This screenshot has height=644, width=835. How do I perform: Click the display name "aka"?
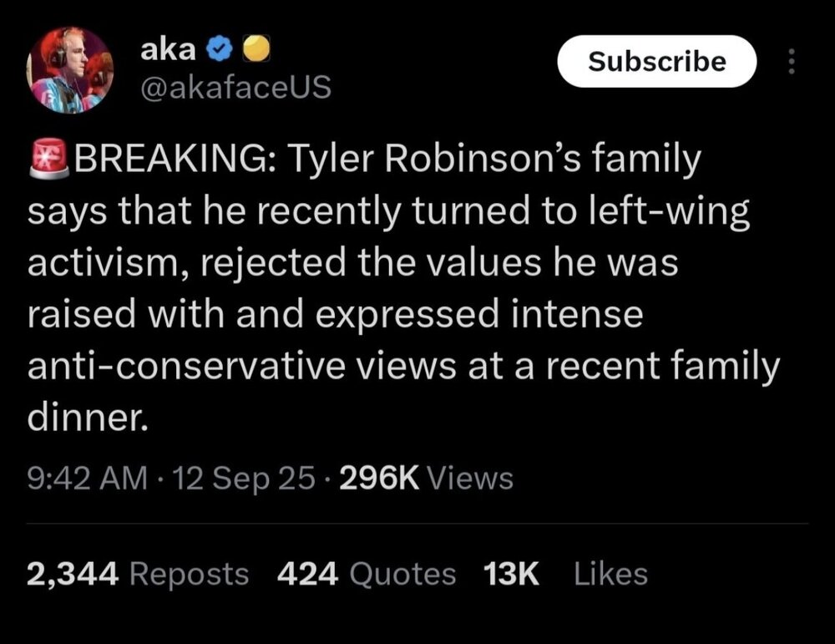(x=168, y=49)
